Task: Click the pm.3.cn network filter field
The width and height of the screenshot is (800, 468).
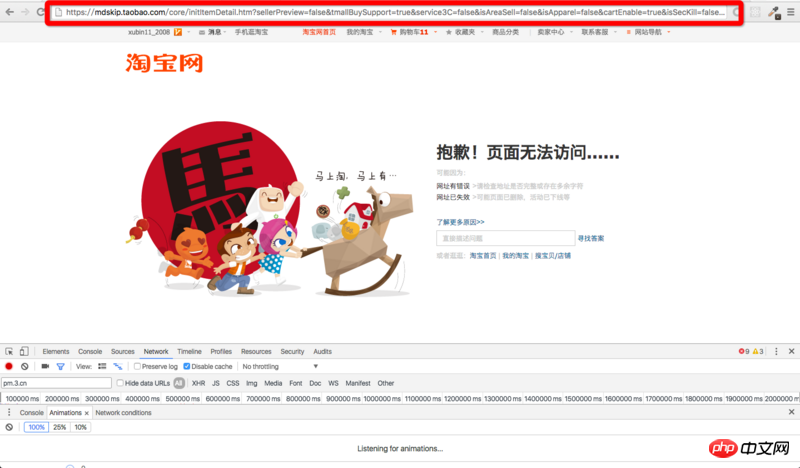Action: click(56, 383)
